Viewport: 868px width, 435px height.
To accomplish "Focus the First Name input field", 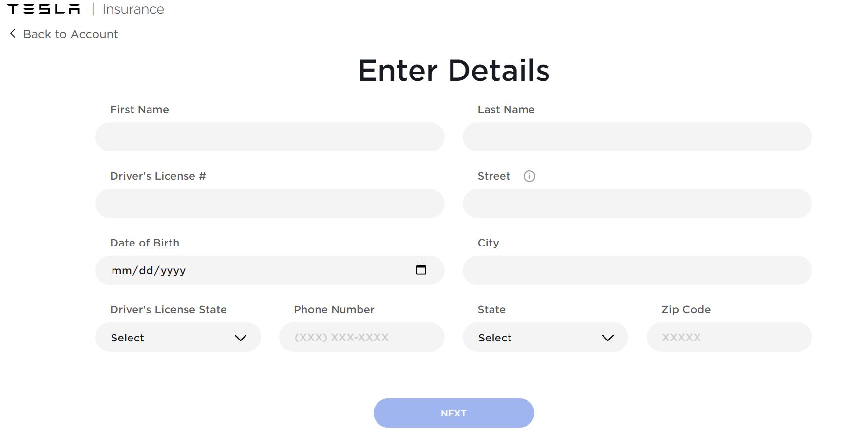I will (x=270, y=137).
